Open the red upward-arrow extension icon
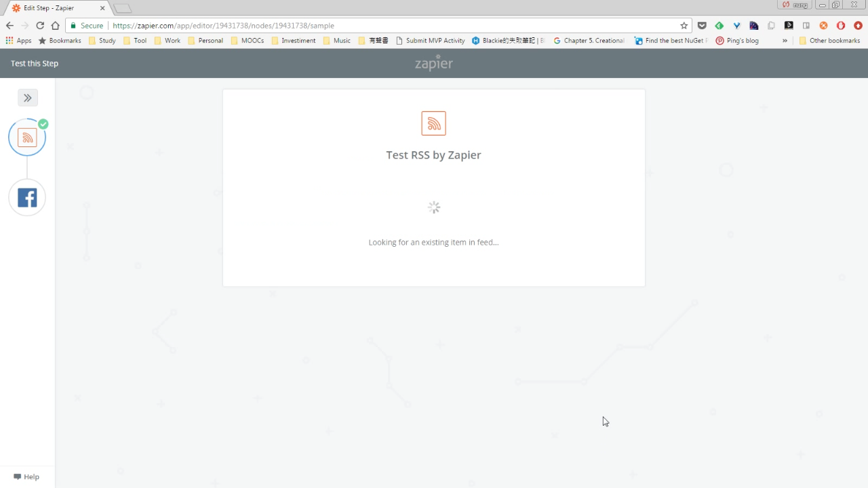Screen dimensions: 868x488 click(x=858, y=26)
